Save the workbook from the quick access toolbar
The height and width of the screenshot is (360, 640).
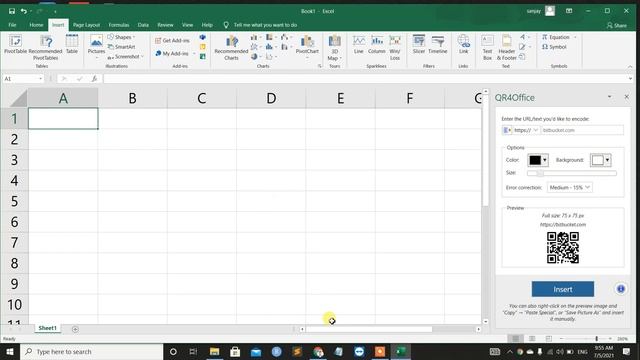(11, 11)
